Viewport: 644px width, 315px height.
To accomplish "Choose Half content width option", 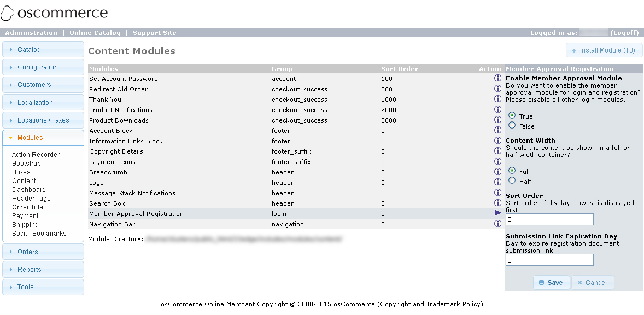I will pos(512,180).
